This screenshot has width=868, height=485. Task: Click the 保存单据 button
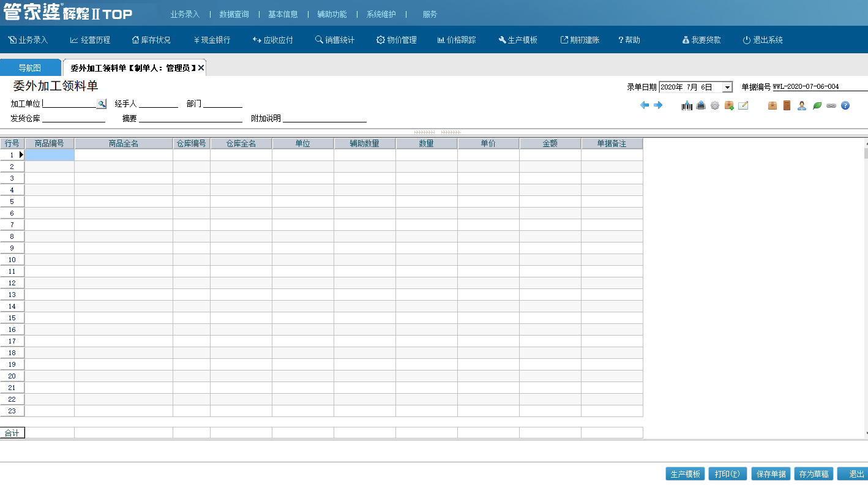pos(771,474)
